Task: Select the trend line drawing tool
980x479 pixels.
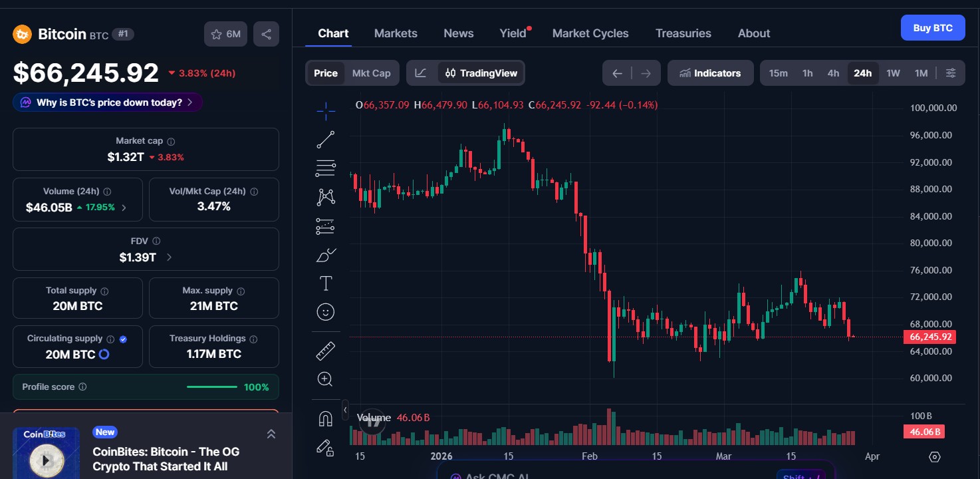Action: pyautogui.click(x=325, y=139)
